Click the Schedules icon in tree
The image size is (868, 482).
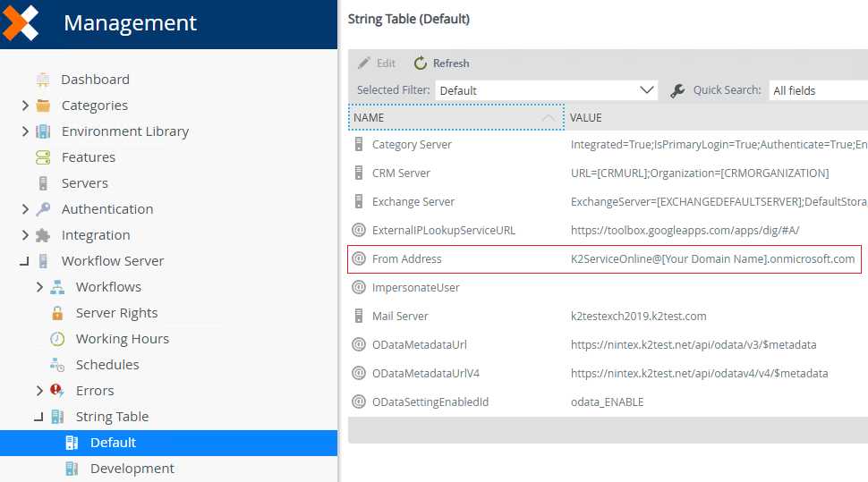(x=57, y=365)
